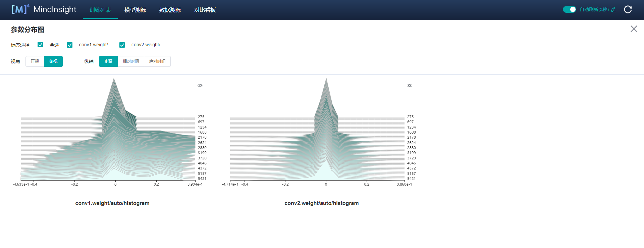Click the -4.633e-1 axis value

click(21, 184)
